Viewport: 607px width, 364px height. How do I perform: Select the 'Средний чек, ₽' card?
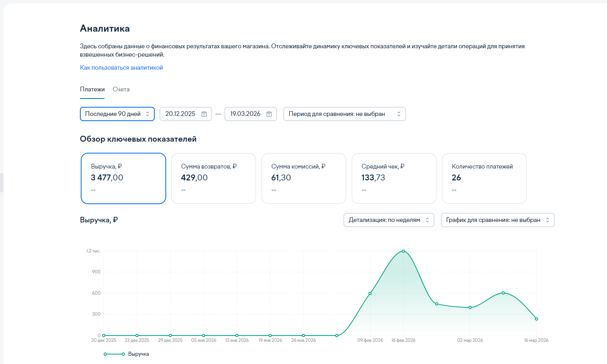coord(394,178)
